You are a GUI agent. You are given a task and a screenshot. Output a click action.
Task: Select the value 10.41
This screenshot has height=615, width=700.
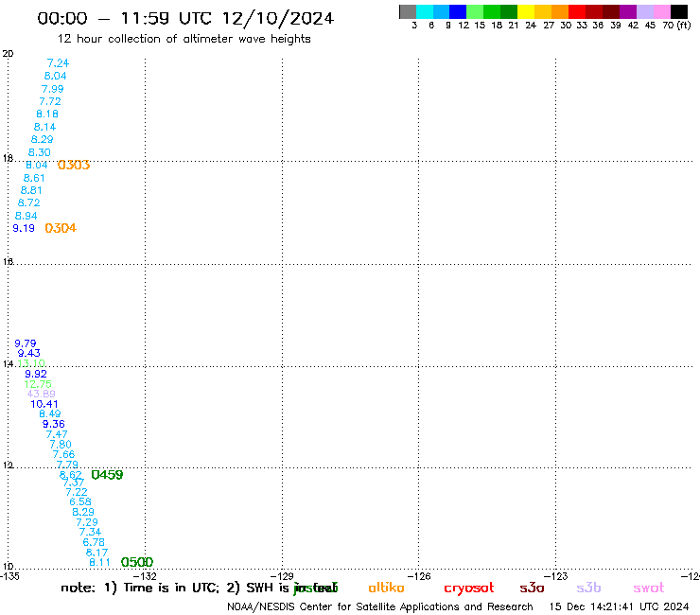pyautogui.click(x=44, y=404)
